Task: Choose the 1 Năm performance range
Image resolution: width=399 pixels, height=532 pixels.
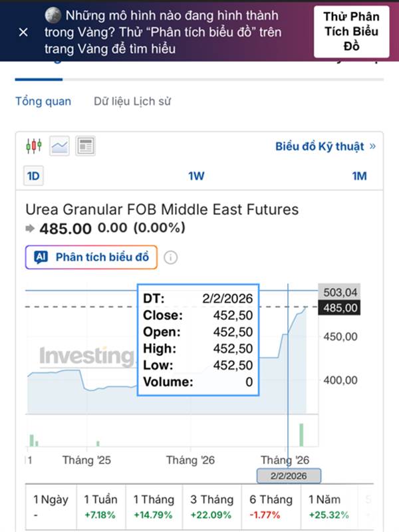Action: [x=325, y=505]
